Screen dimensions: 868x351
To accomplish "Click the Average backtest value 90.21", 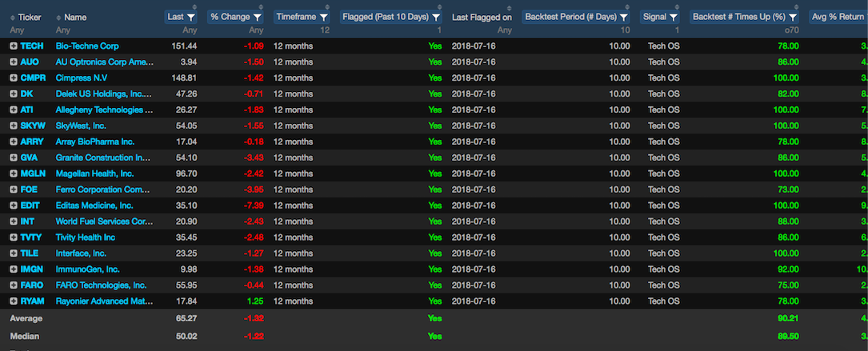I will (788, 319).
